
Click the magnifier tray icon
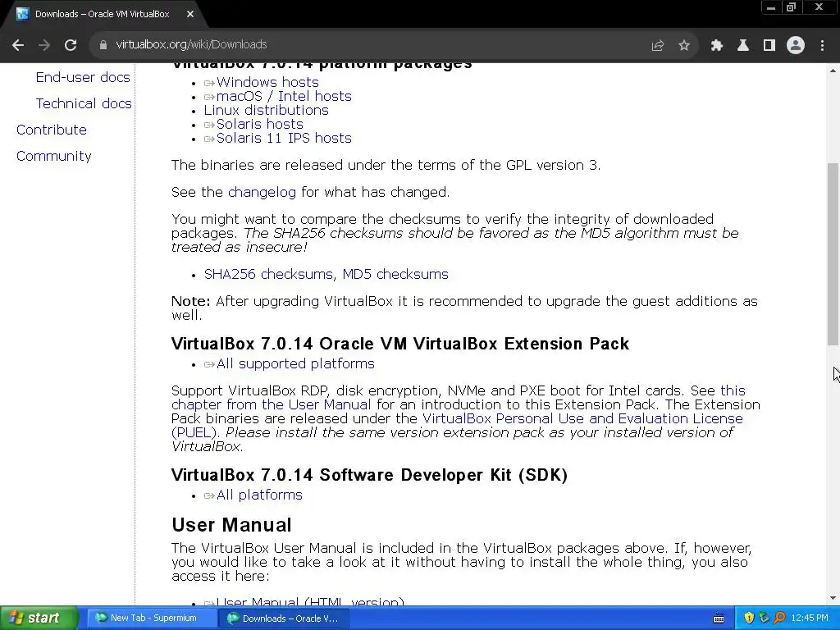tap(779, 618)
